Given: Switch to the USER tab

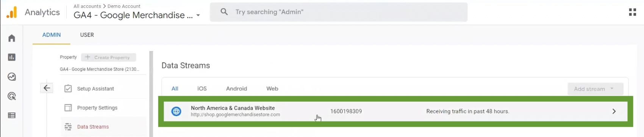Looking at the screenshot, I should (87, 35).
